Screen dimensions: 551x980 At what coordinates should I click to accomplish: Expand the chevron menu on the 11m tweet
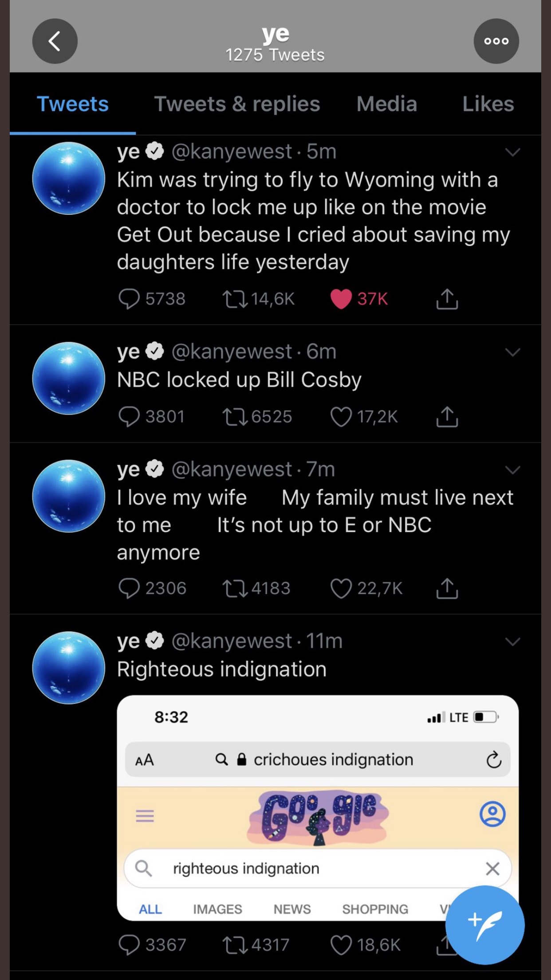click(512, 642)
